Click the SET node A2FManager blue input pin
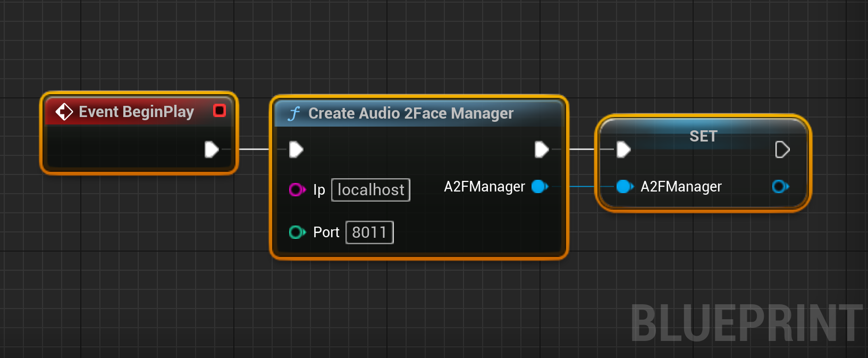868x358 pixels. [x=625, y=187]
